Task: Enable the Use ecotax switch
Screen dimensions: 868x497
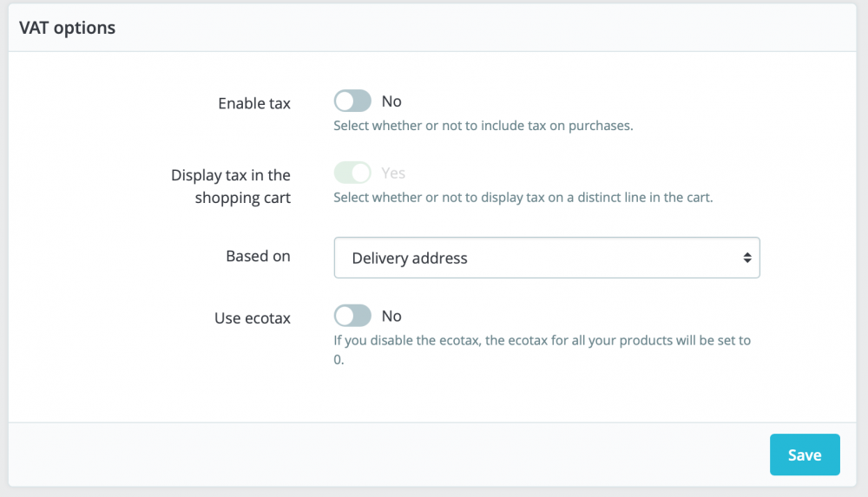Action: click(352, 316)
